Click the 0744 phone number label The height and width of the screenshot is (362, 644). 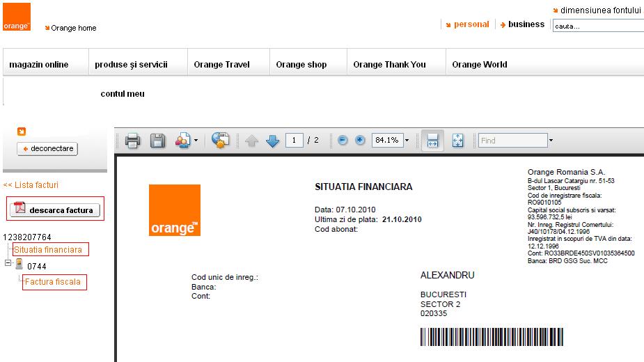coord(37,266)
